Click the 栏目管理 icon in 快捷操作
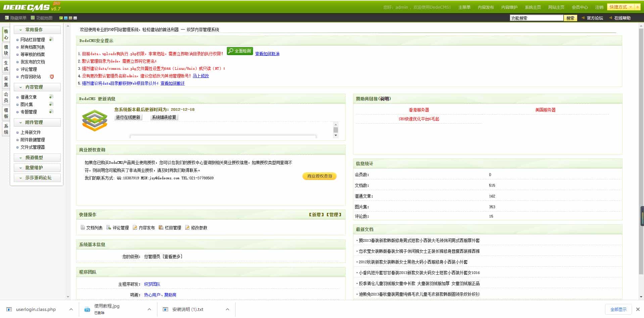 click(161, 227)
